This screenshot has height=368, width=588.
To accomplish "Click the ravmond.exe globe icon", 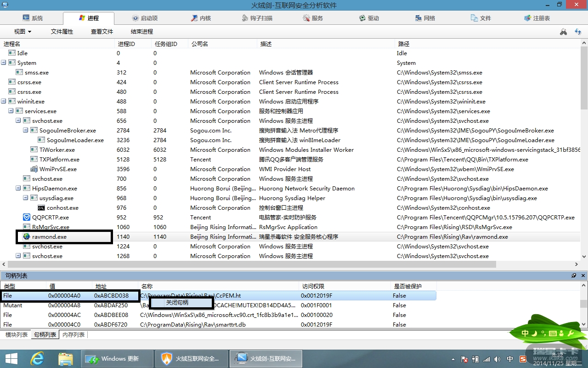I will point(27,236).
